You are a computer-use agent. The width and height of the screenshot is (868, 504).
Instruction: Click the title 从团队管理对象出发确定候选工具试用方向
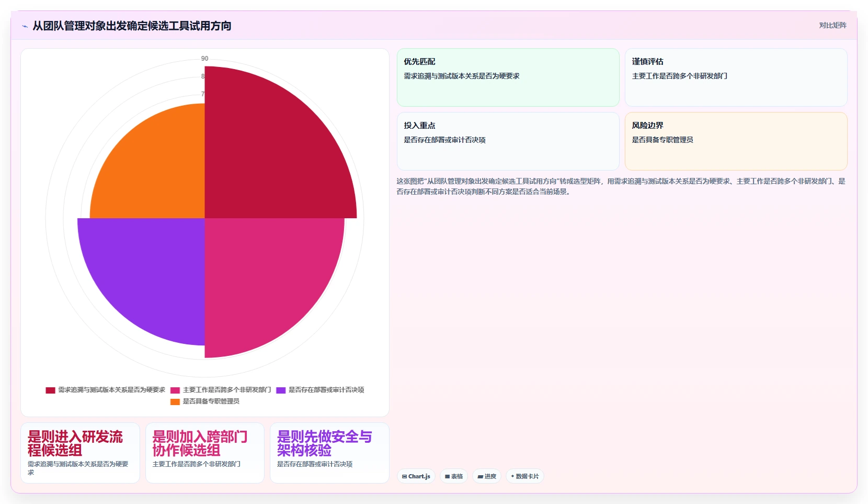coord(132,26)
